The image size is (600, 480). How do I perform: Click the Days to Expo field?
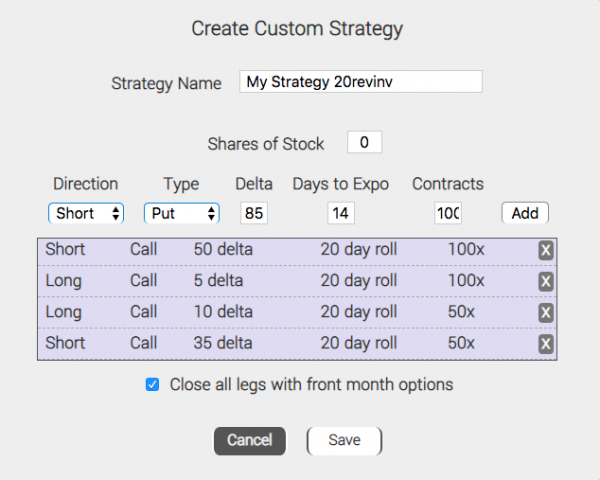340,213
